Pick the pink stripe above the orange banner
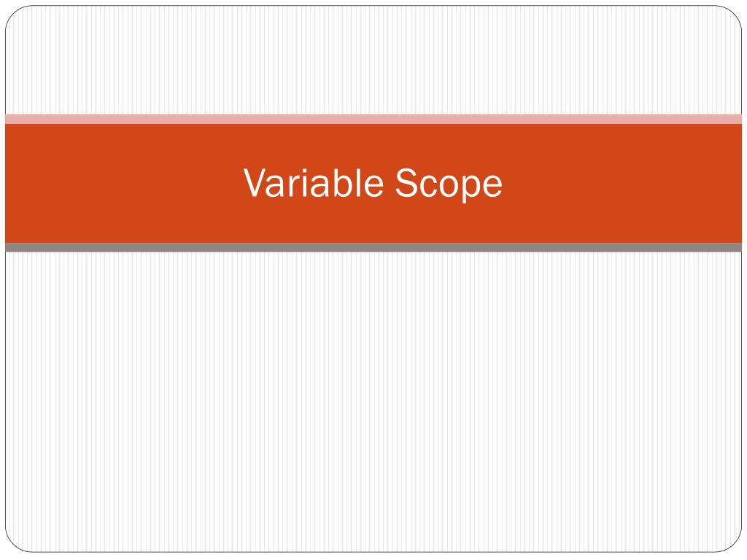The height and width of the screenshot is (560, 747). pos(373,119)
